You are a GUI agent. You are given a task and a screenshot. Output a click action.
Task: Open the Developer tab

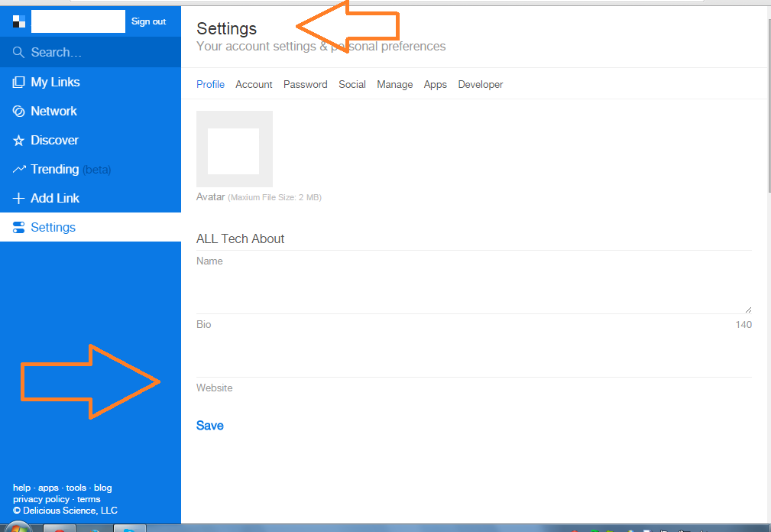coord(480,84)
